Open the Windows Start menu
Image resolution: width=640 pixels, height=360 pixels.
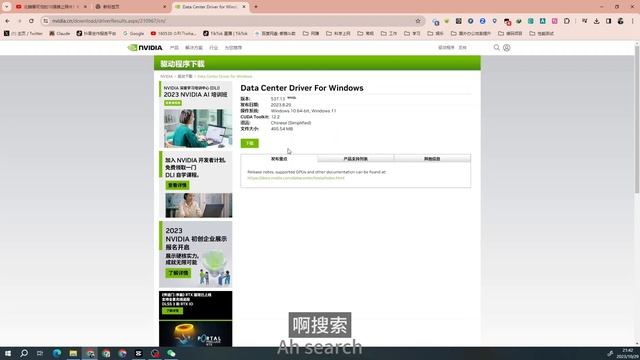point(8,353)
